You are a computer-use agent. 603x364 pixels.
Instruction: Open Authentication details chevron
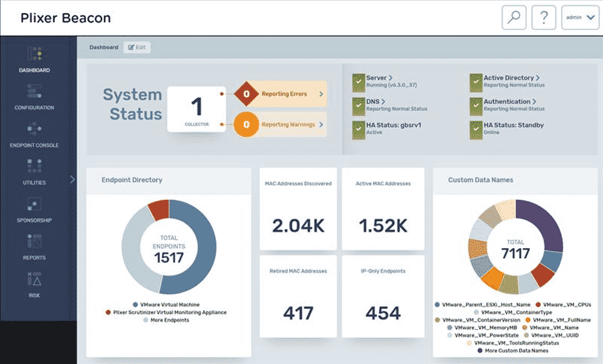[534, 101]
